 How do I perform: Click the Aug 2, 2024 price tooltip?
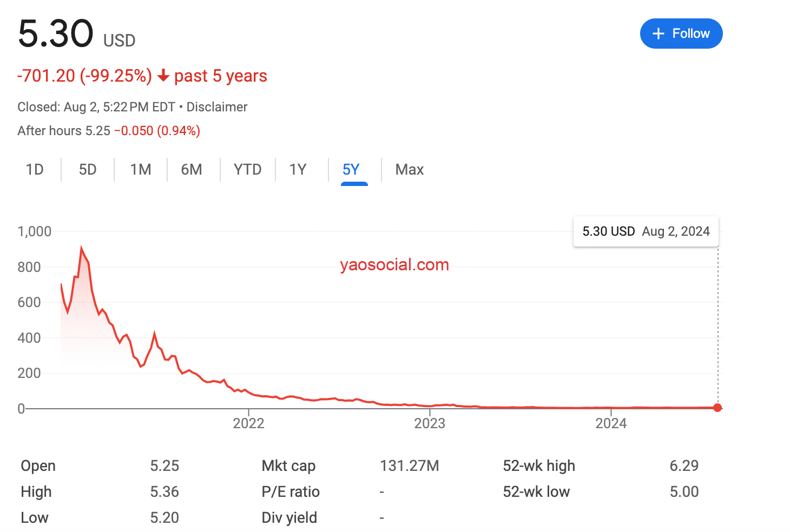(646, 231)
